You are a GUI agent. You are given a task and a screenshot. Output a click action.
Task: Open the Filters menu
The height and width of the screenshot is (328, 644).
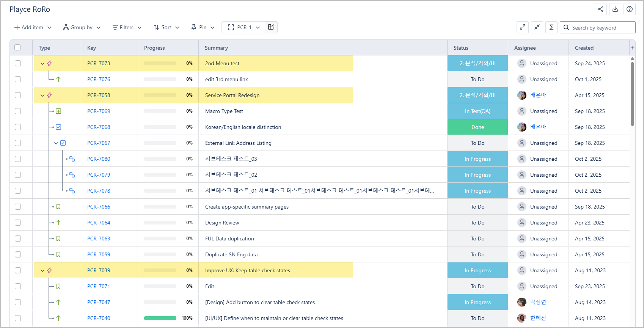click(x=127, y=27)
